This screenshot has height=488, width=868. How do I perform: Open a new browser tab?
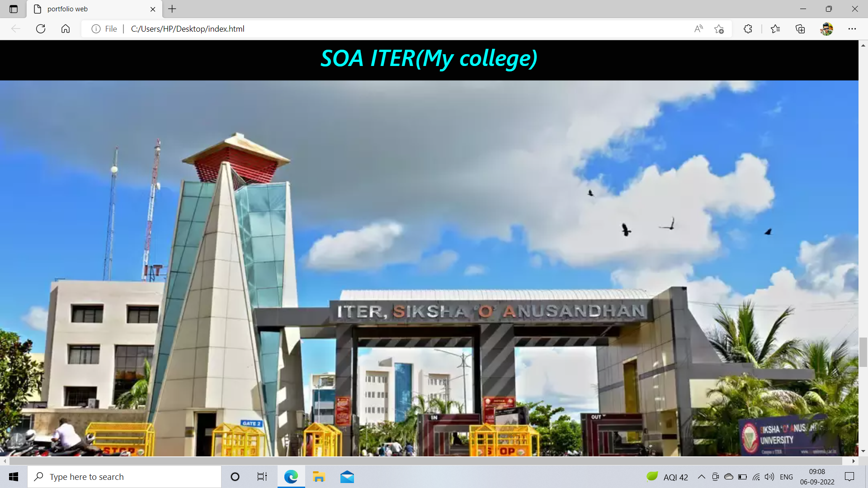click(172, 9)
